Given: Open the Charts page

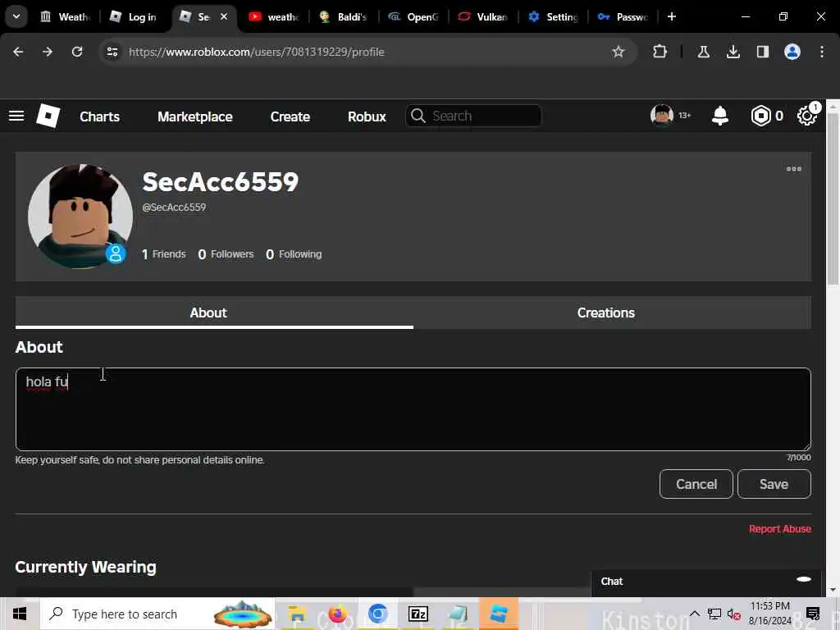Looking at the screenshot, I should (x=99, y=116).
